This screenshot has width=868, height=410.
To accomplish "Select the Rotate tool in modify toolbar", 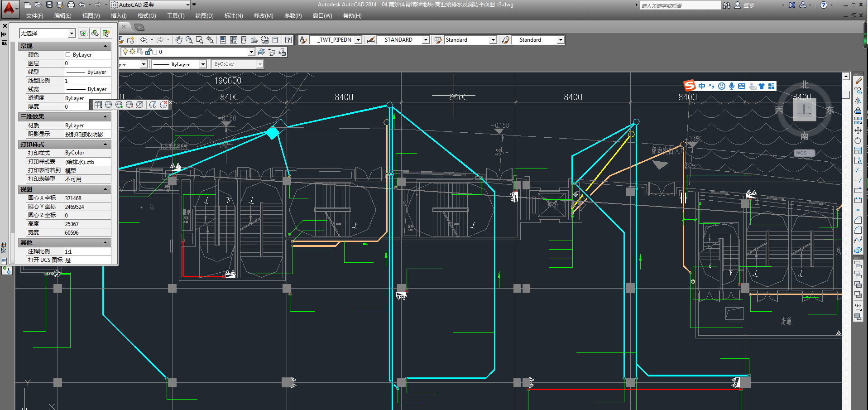I will pos(858,140).
